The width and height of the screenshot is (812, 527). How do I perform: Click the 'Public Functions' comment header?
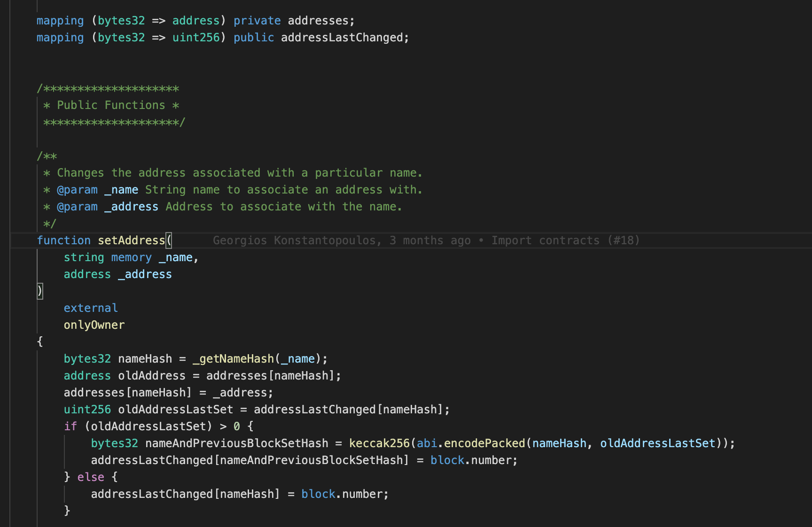click(111, 105)
